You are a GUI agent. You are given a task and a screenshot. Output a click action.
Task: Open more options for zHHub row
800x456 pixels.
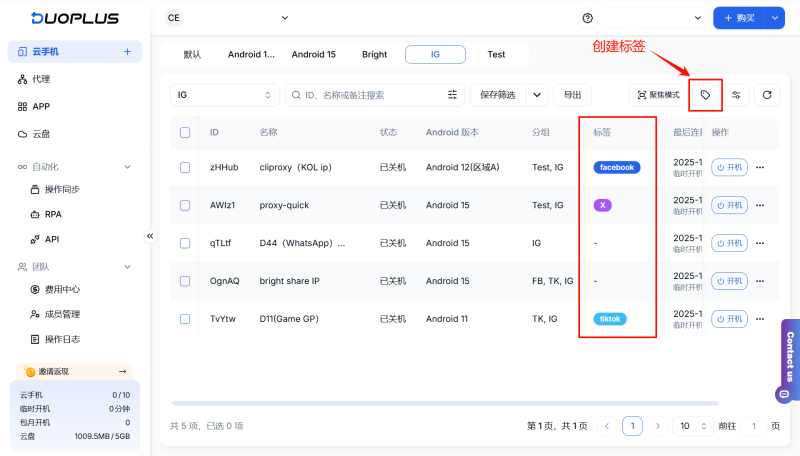(x=760, y=167)
